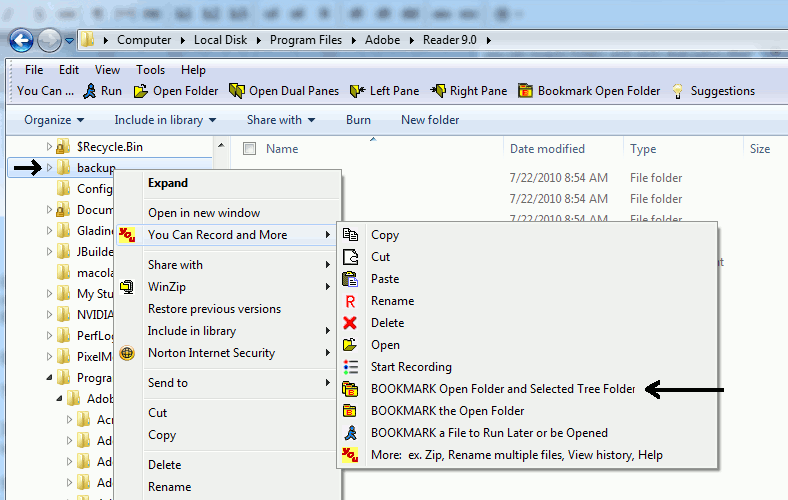Sort by the Name column header
The width and height of the screenshot is (788, 500).
coord(282,149)
